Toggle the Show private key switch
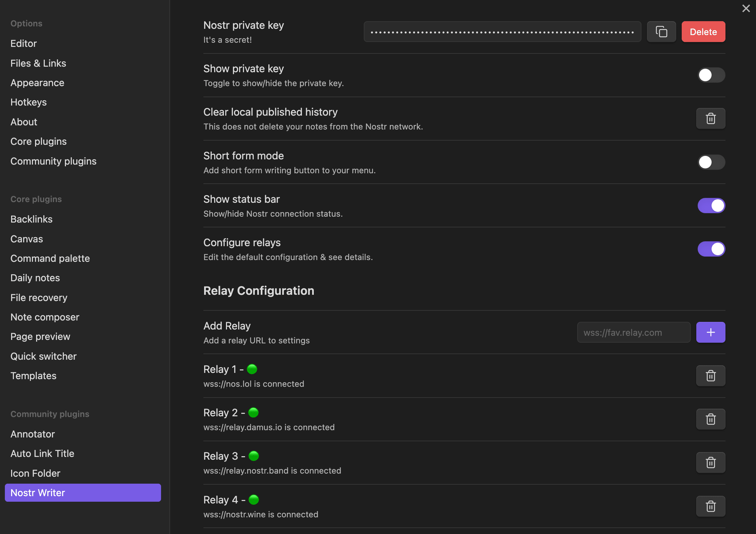Viewport: 756px width, 534px height. [x=711, y=75]
